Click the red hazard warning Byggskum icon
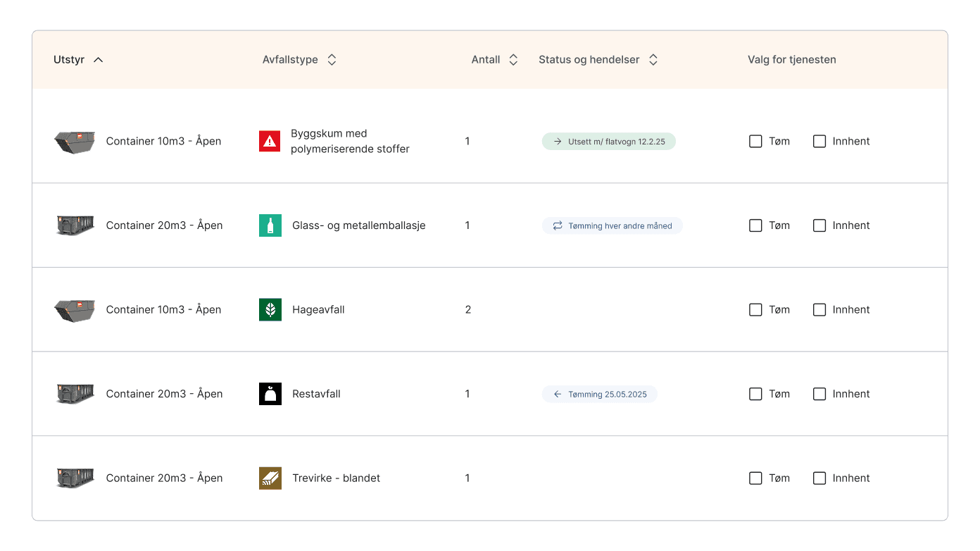This screenshot has width=980, height=551. (x=270, y=142)
